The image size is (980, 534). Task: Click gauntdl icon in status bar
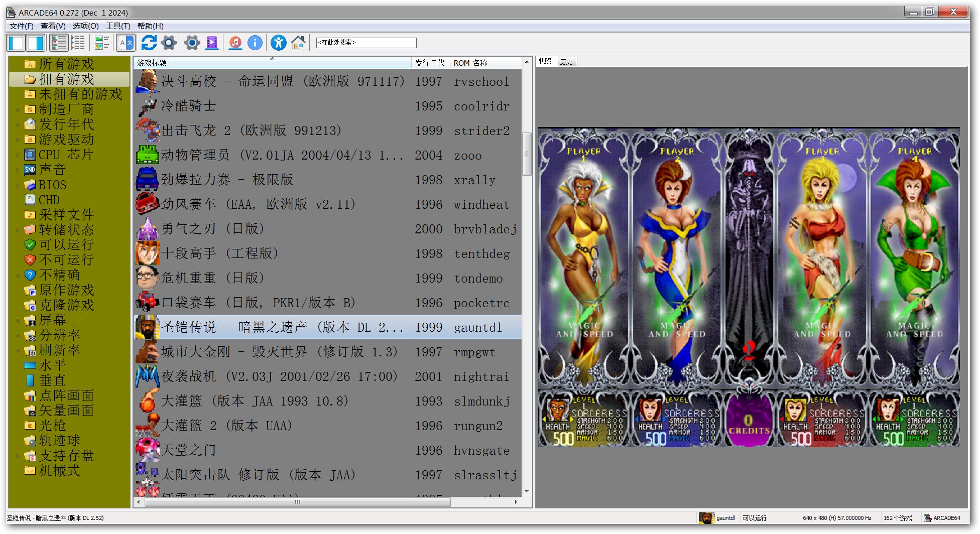point(706,518)
